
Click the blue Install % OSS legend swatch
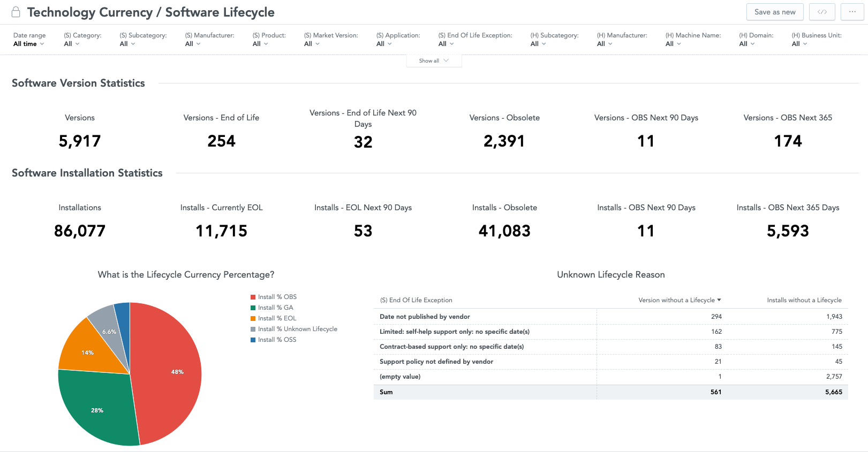(x=253, y=340)
